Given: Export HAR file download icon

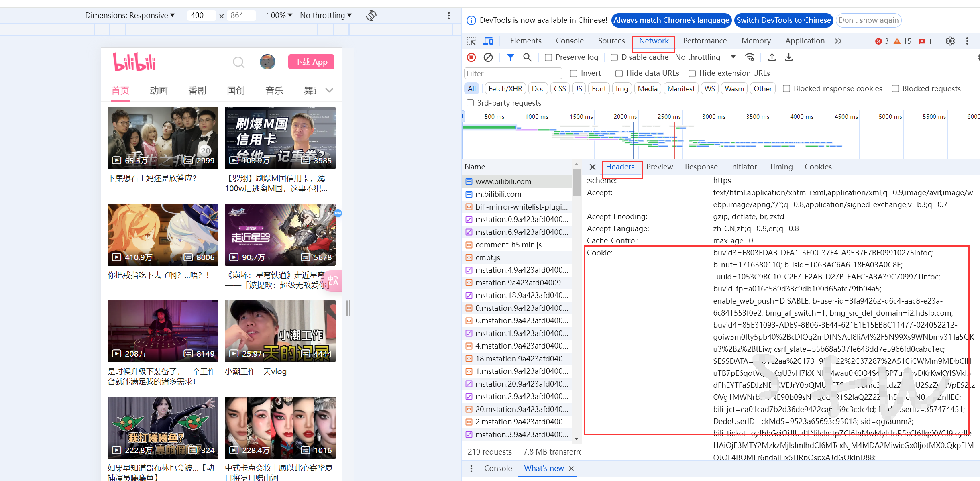Looking at the screenshot, I should pos(789,57).
